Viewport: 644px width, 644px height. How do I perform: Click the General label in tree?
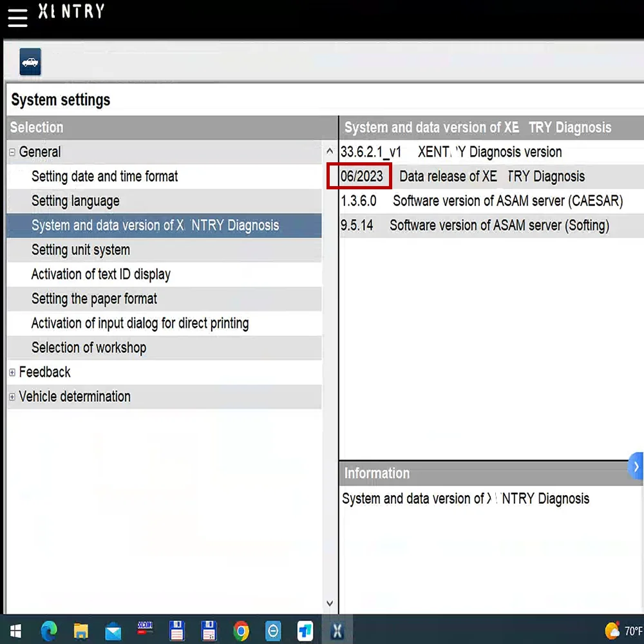(x=40, y=152)
